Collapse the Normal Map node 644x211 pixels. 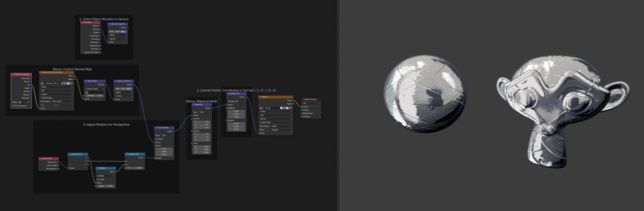(86, 81)
